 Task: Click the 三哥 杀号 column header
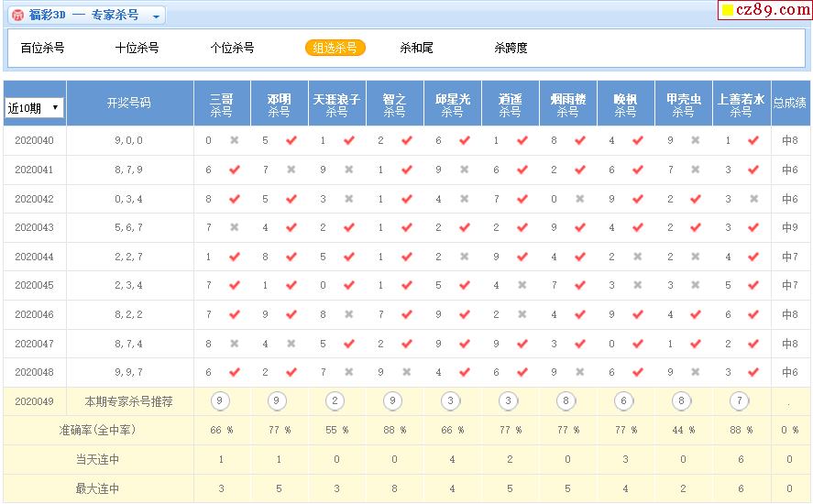coord(222,104)
